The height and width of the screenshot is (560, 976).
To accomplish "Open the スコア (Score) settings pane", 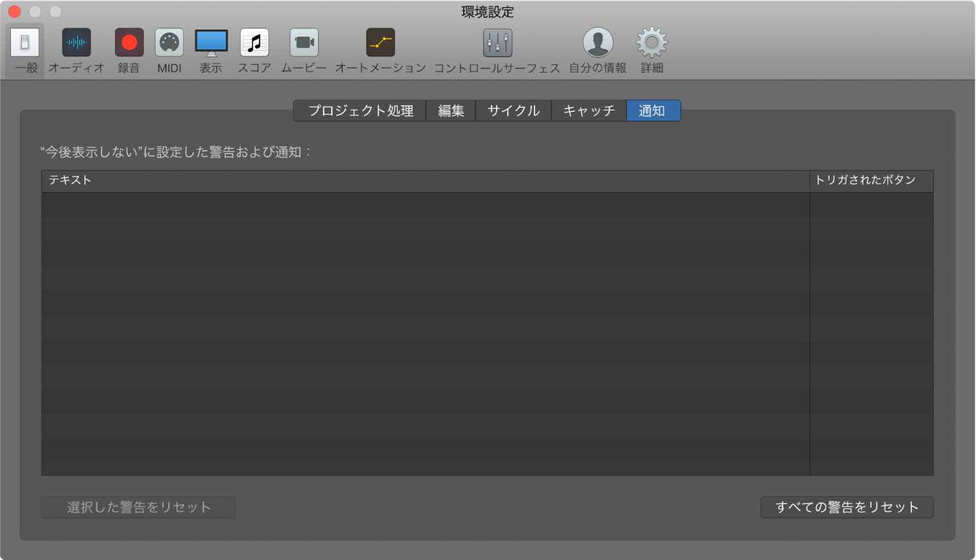I will (x=254, y=50).
